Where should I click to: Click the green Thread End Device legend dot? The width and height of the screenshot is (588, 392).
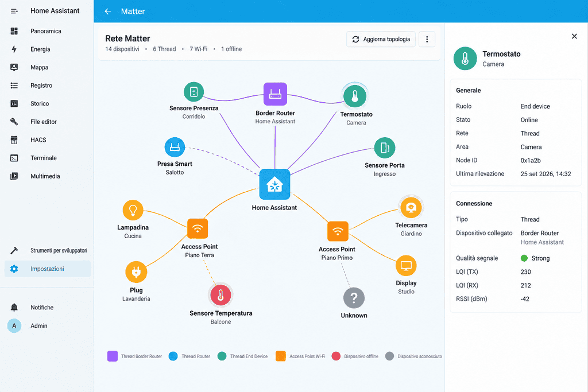(222, 356)
